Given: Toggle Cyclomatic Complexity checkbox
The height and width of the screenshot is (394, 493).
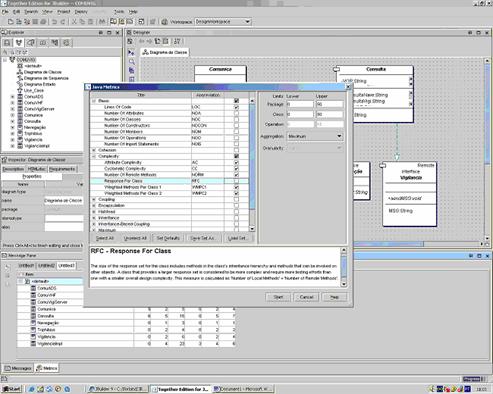Looking at the screenshot, I should pyautogui.click(x=236, y=169).
